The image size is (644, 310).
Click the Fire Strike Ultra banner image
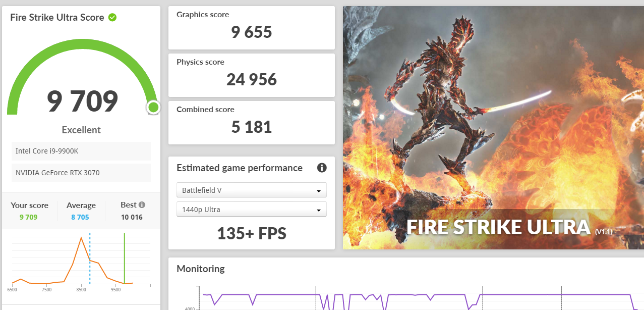493,128
